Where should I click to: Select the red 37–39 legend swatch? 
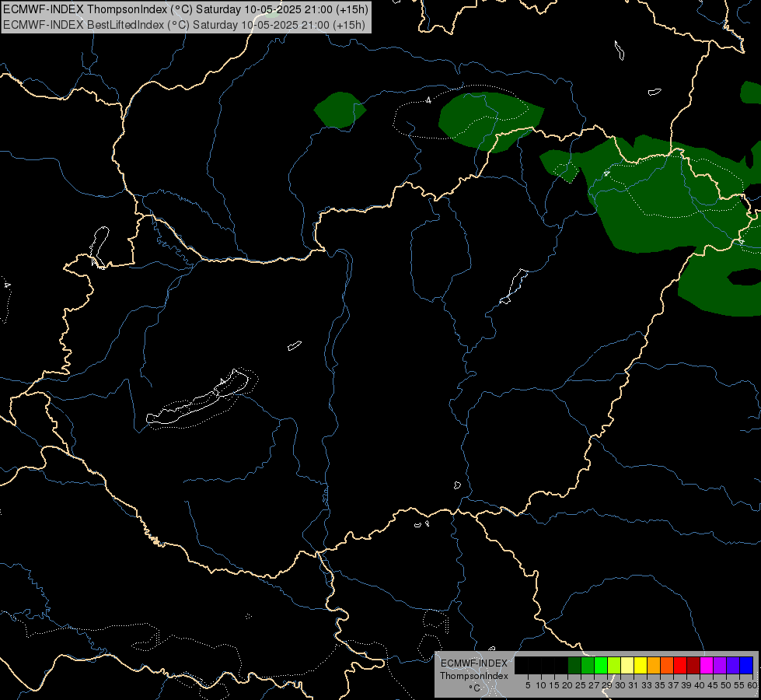680,665
